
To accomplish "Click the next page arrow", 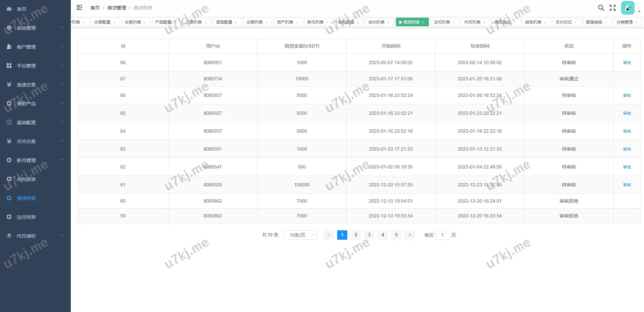I will click(x=410, y=235).
